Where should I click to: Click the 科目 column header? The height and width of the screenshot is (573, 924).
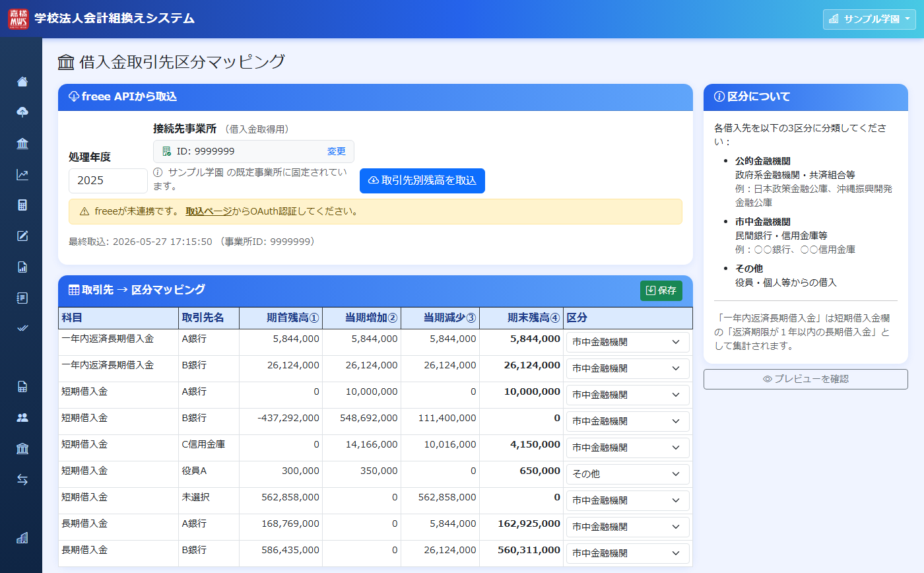(x=119, y=318)
